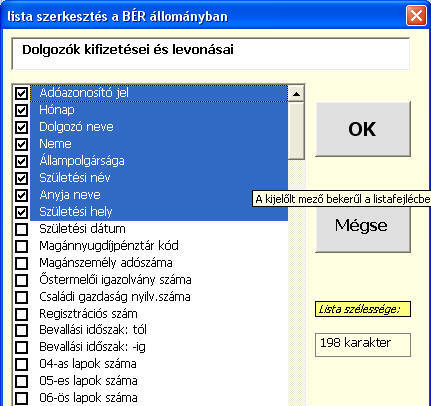Click the 198 karakter width field

(x=363, y=344)
